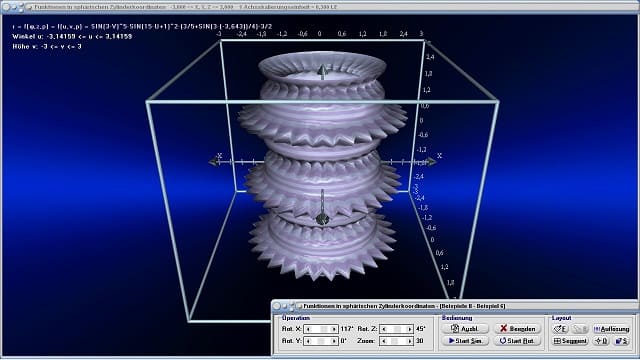Start the simulation with Start Sim.
This screenshot has width=640, height=360.
click(465, 341)
